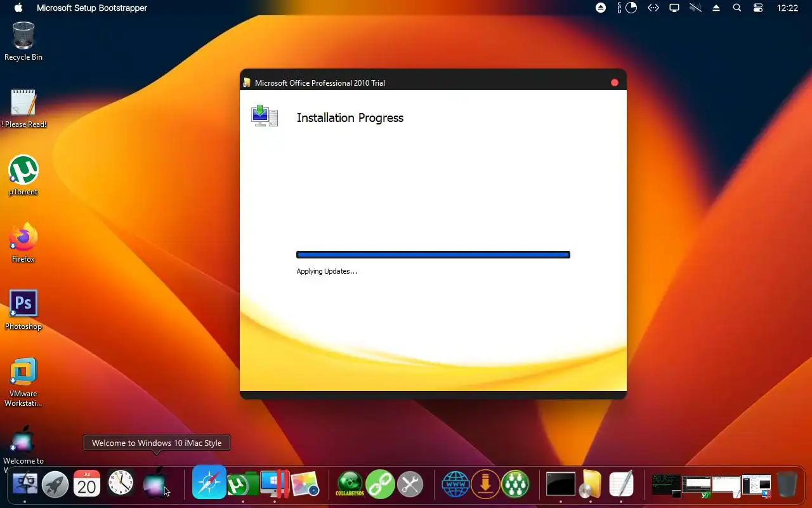The image size is (812, 508).
Task: Open the Recycle Bin desktop icon
Action: coord(23,41)
